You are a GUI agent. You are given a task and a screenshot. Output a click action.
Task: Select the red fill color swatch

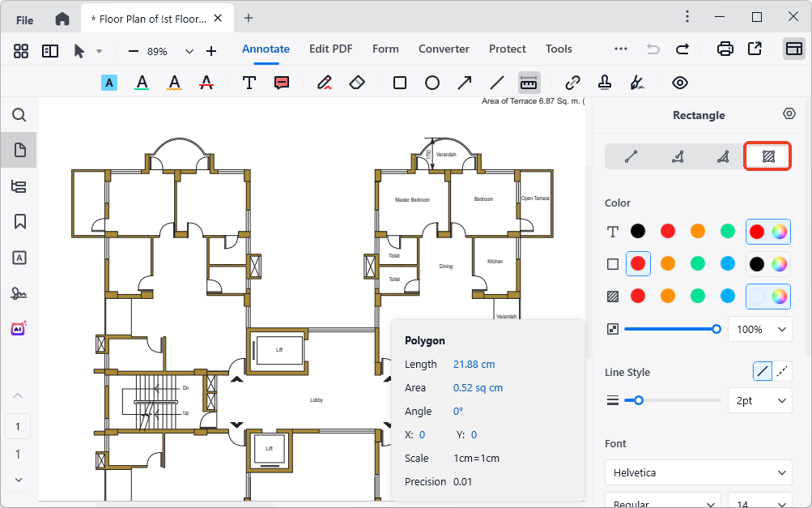(638, 296)
